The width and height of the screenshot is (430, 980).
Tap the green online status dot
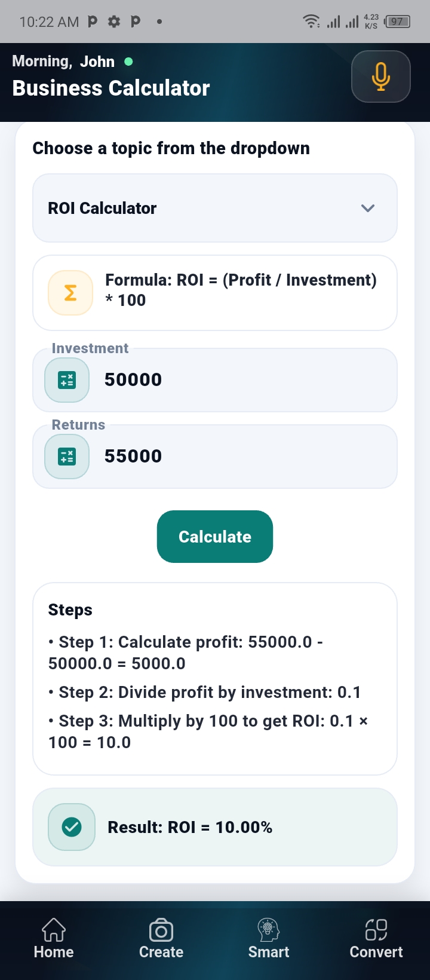(x=128, y=61)
